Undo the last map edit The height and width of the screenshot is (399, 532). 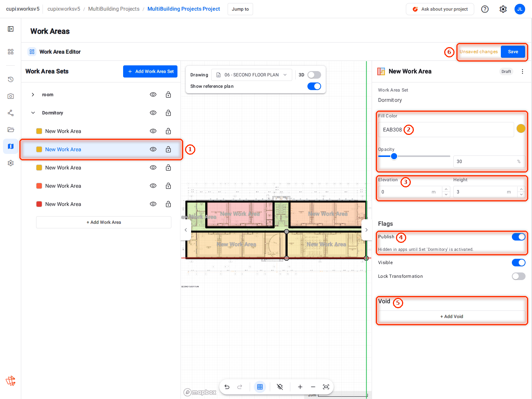point(227,387)
